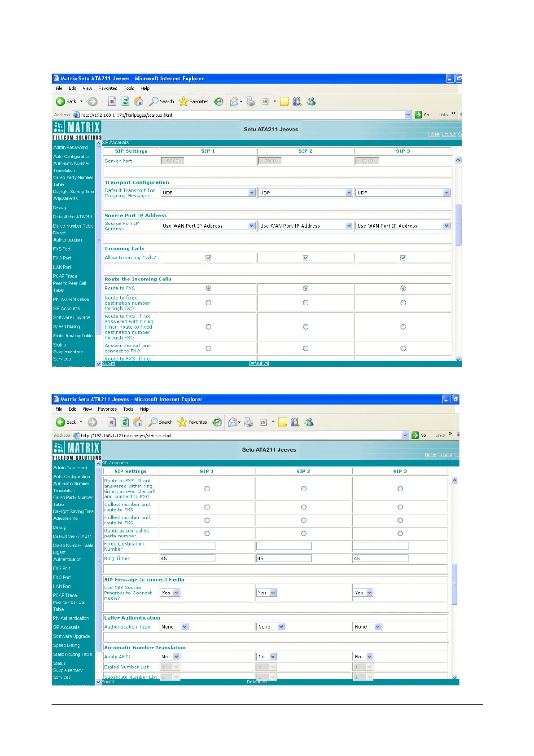Open address bar dropdown in Caller Authentication window
This screenshot has width=534, height=756.
point(405,435)
